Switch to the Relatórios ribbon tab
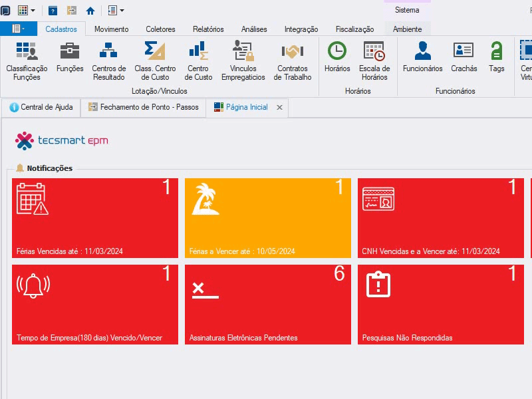The height and width of the screenshot is (399, 532). pyautogui.click(x=208, y=29)
